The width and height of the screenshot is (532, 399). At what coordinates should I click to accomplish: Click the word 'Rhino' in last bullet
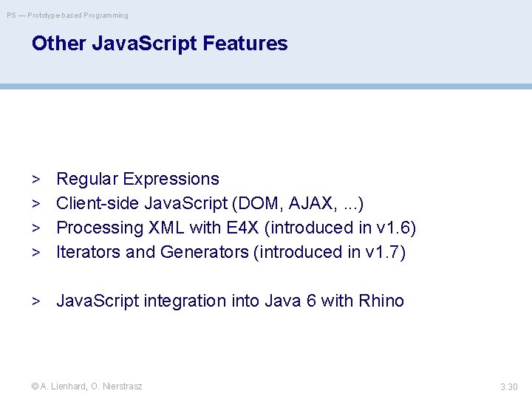(381, 301)
